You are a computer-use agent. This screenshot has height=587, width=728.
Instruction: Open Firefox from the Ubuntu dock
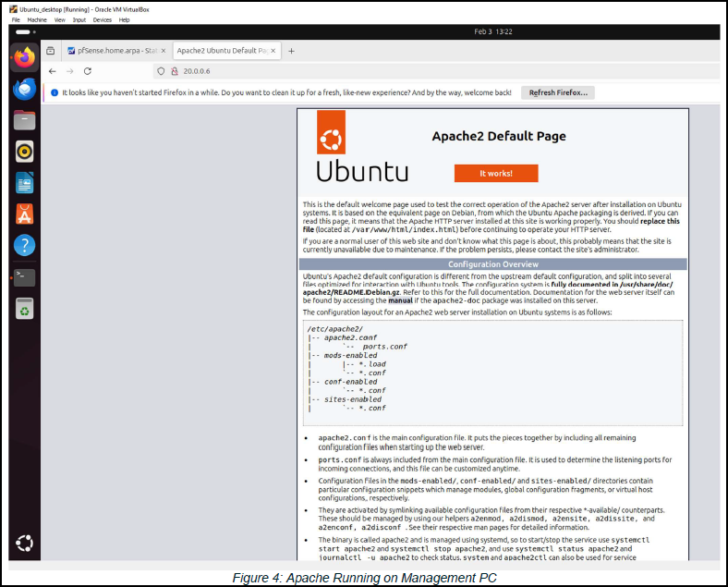click(x=25, y=57)
